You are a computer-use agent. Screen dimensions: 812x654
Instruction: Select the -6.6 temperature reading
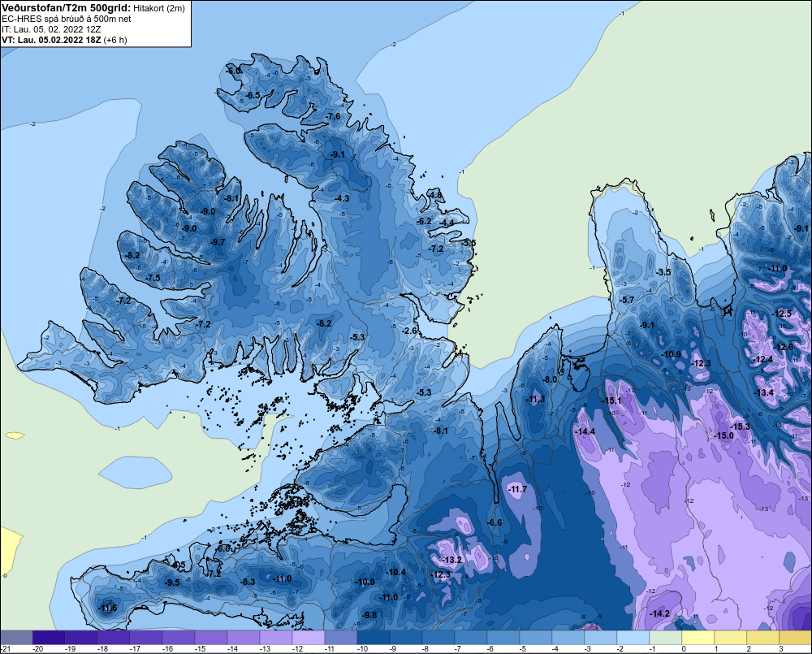coord(495,522)
